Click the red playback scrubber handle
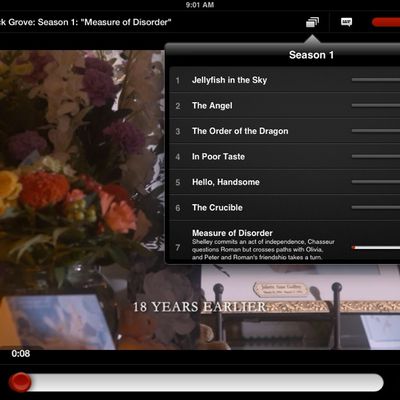Viewport: 400px width, 400px height. click(20, 382)
